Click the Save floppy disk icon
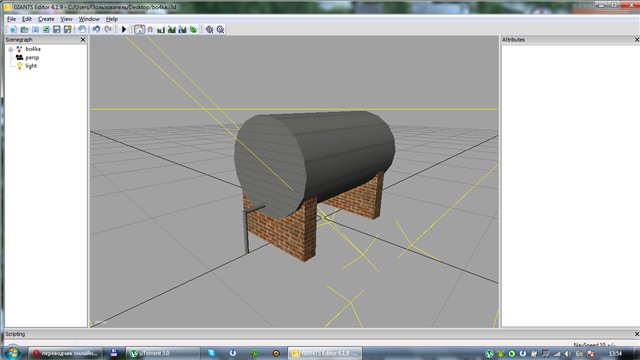The width and height of the screenshot is (640, 360). pos(57,29)
